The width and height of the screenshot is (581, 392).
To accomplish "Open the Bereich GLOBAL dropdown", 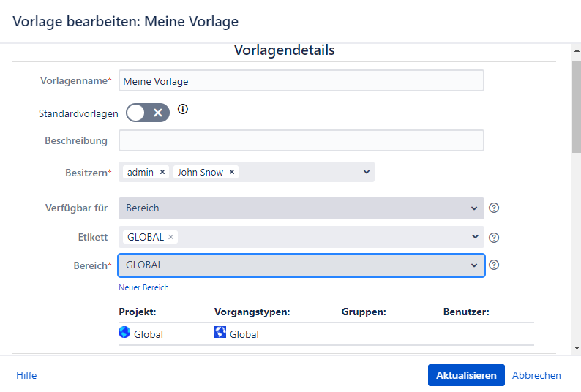I will [473, 265].
